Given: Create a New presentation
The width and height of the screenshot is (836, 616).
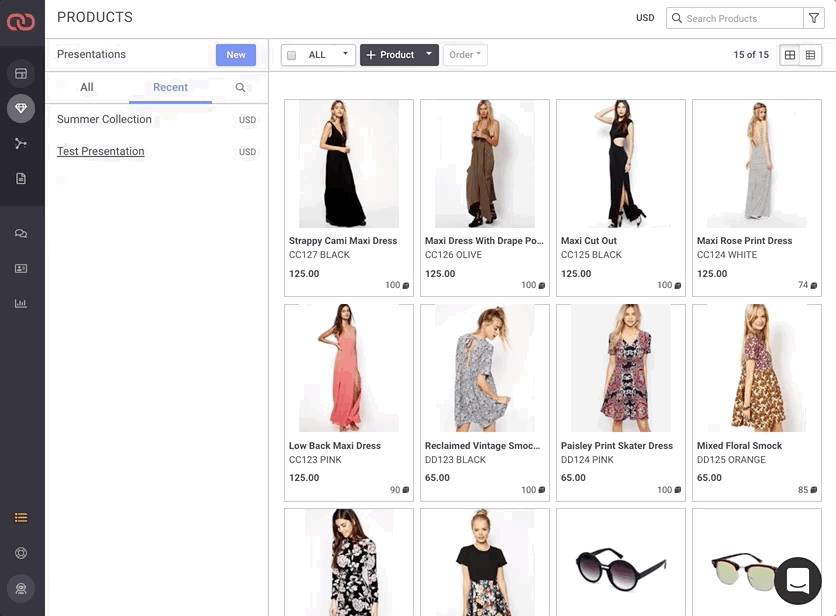Looking at the screenshot, I should (x=236, y=55).
